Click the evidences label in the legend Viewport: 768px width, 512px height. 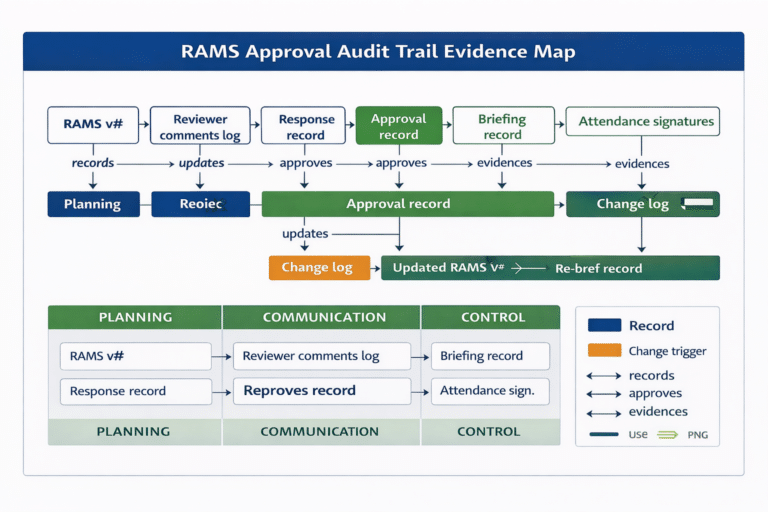coord(658,412)
